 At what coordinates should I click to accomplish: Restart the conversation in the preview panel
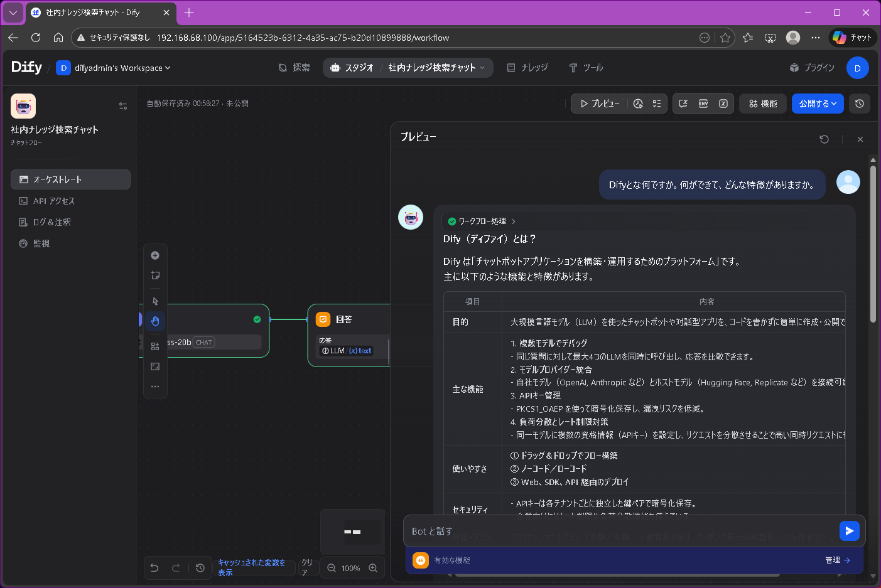(x=824, y=139)
